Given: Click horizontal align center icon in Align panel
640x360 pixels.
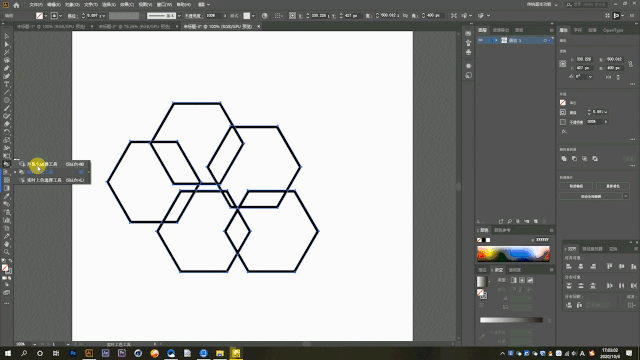Looking at the screenshot, I should [581, 266].
